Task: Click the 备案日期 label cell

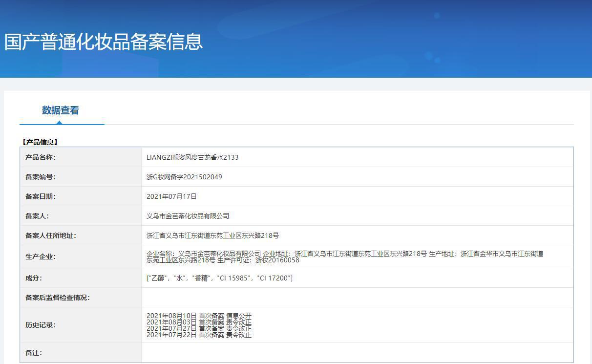Action: click(x=81, y=196)
